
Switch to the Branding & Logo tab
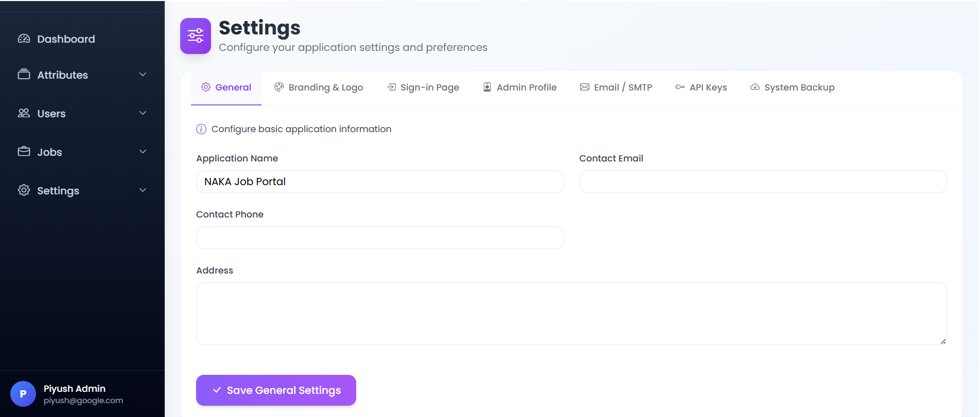[319, 87]
